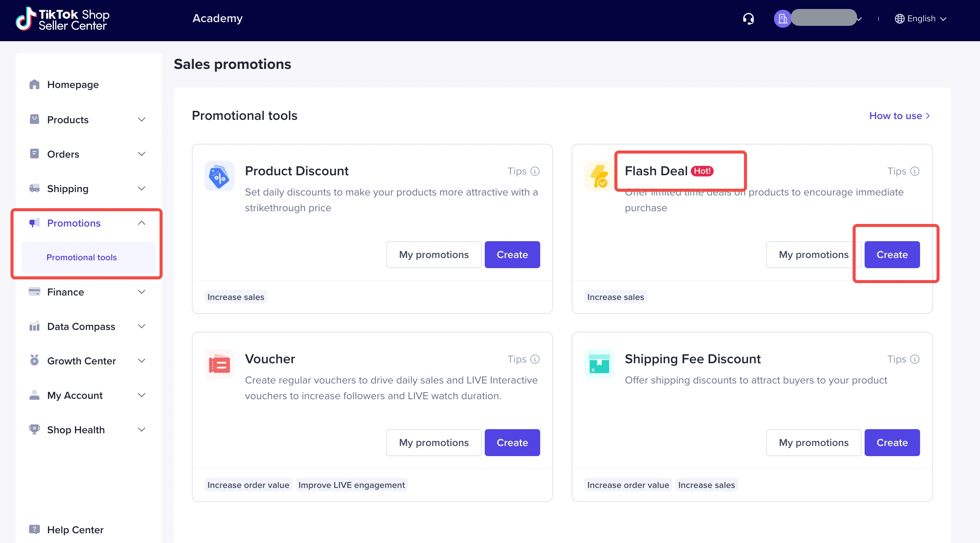Click the Flash Deal lightning icon
The width and height of the screenshot is (980, 543).
[599, 176]
